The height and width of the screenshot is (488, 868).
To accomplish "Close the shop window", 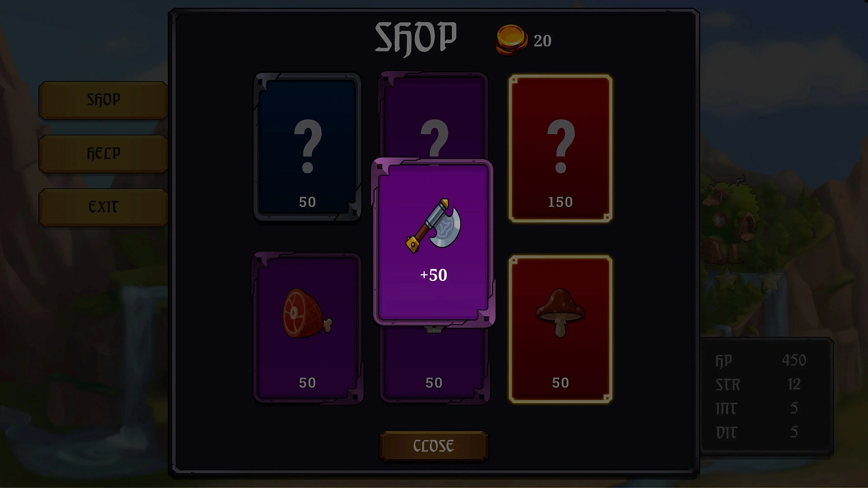I will point(434,446).
